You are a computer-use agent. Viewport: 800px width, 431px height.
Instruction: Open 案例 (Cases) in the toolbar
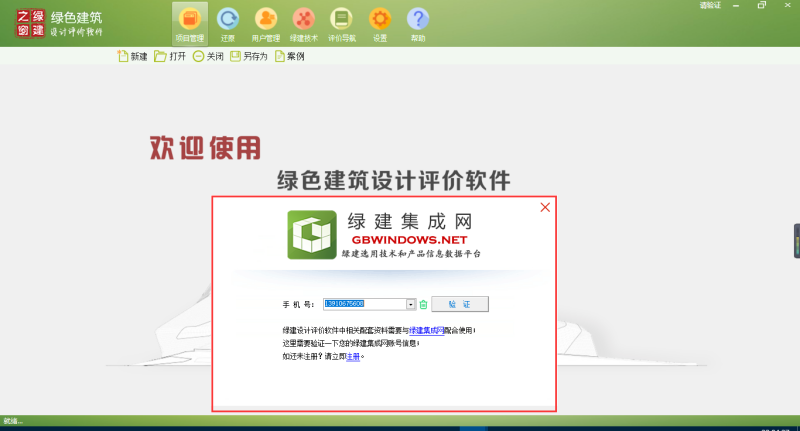tap(289, 57)
